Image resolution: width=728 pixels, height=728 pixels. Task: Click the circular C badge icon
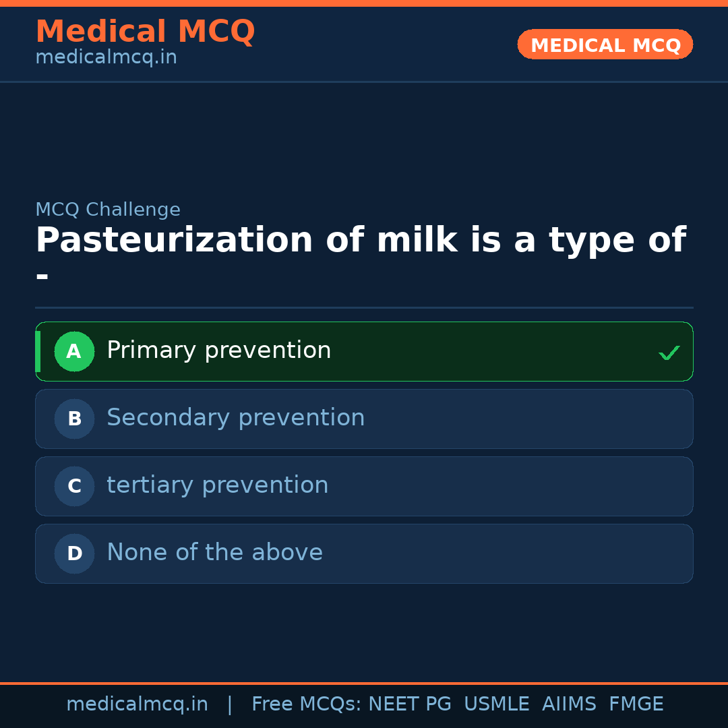pyautogui.click(x=74, y=486)
